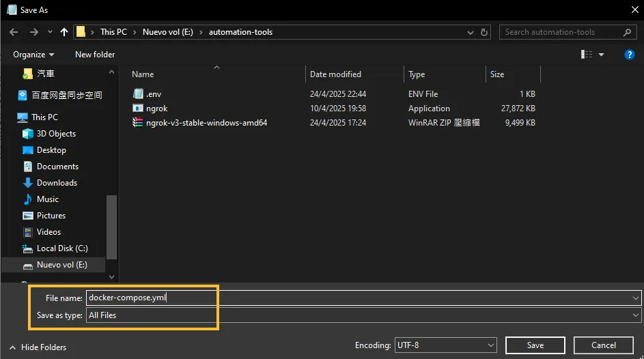Open the Save as type dropdown

tap(363, 315)
